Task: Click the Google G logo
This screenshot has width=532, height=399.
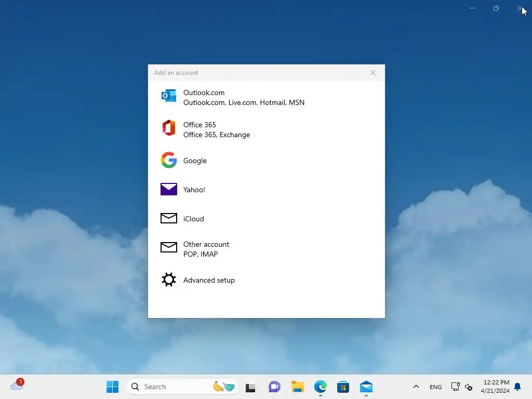Action: (169, 160)
